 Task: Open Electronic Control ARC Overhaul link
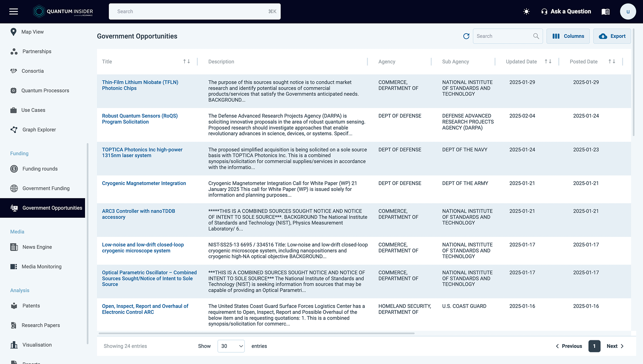[145, 309]
